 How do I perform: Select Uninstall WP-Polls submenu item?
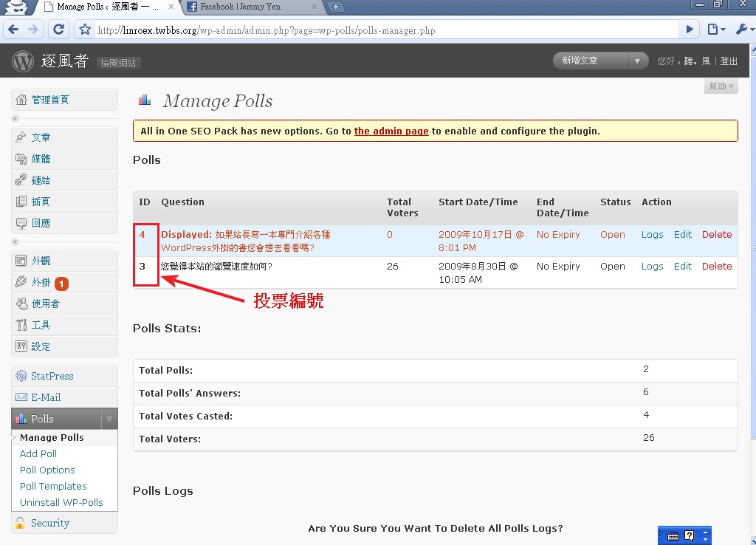click(61, 503)
